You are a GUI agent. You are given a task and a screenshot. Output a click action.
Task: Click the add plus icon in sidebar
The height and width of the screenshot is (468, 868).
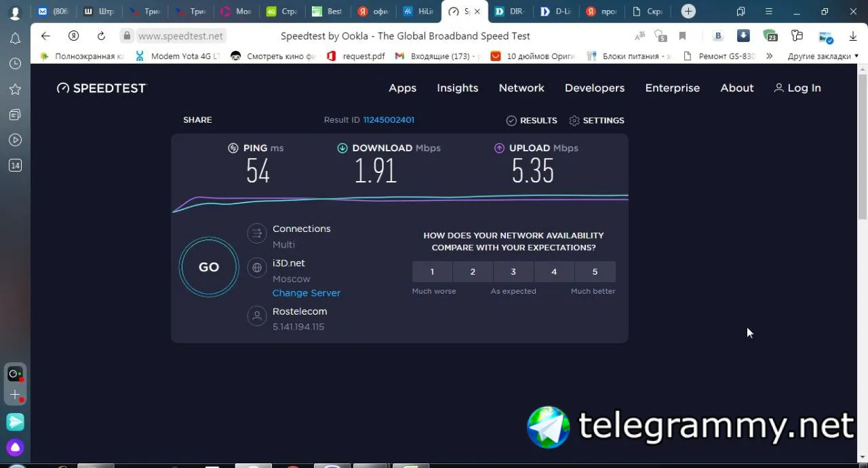tap(15, 395)
